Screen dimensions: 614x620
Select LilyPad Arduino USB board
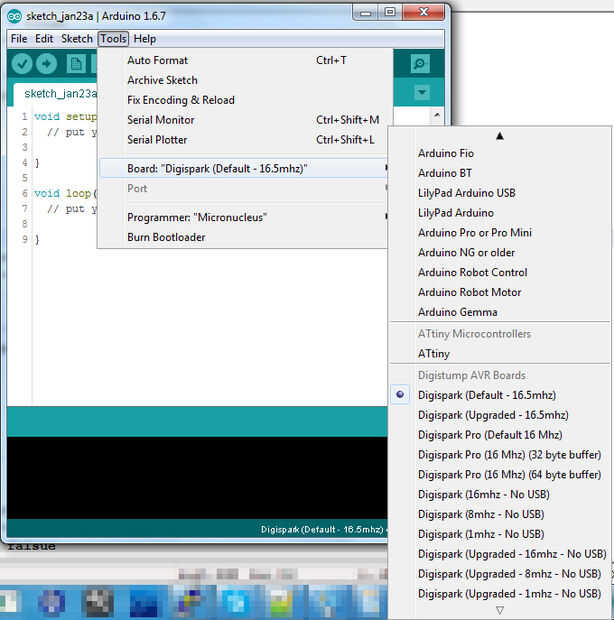coord(500,193)
